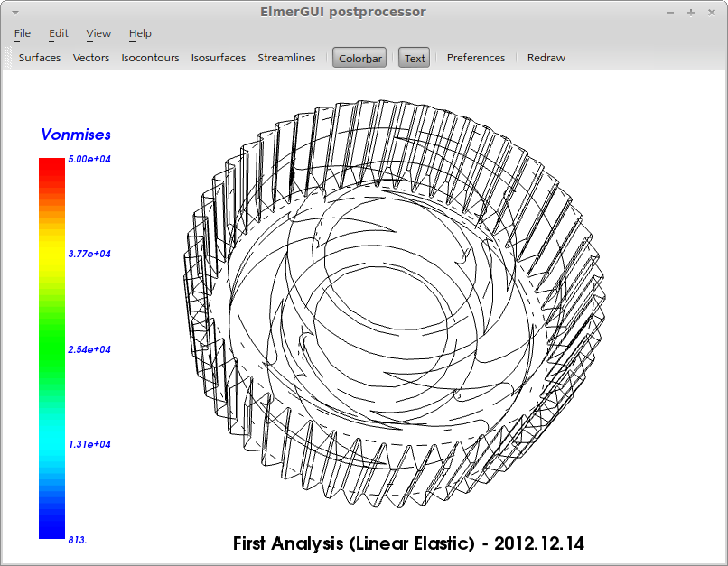The width and height of the screenshot is (728, 566).
Task: Click the First Analysis (Linear Elastic) caption
Action: point(408,543)
